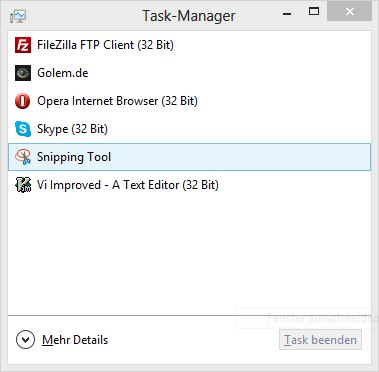The height and width of the screenshot is (372, 379).
Task: Select FileZilla FTP Client (32 Bit) entry
Action: click(x=189, y=45)
